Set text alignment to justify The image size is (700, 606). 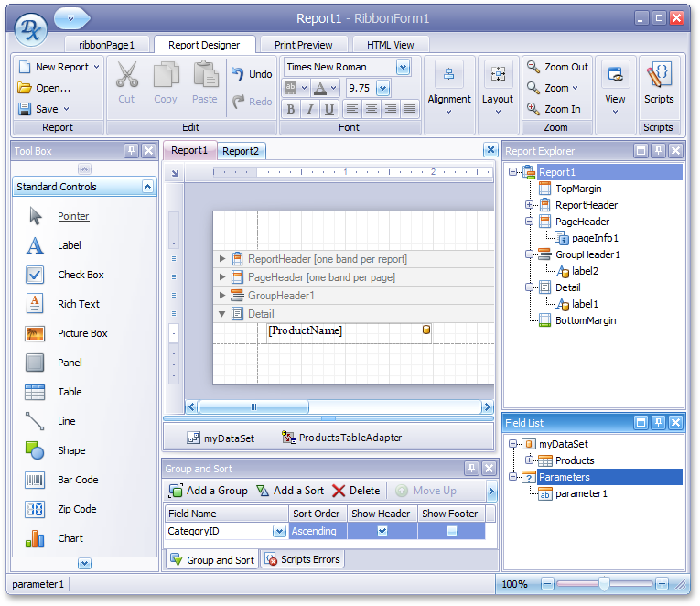[x=409, y=109]
